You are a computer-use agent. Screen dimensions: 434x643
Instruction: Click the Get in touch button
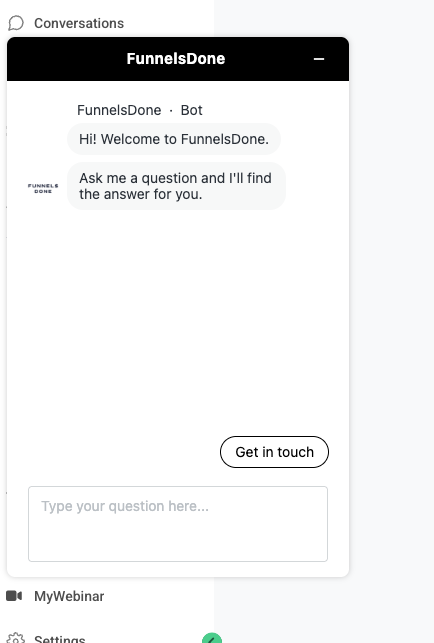pos(274,452)
